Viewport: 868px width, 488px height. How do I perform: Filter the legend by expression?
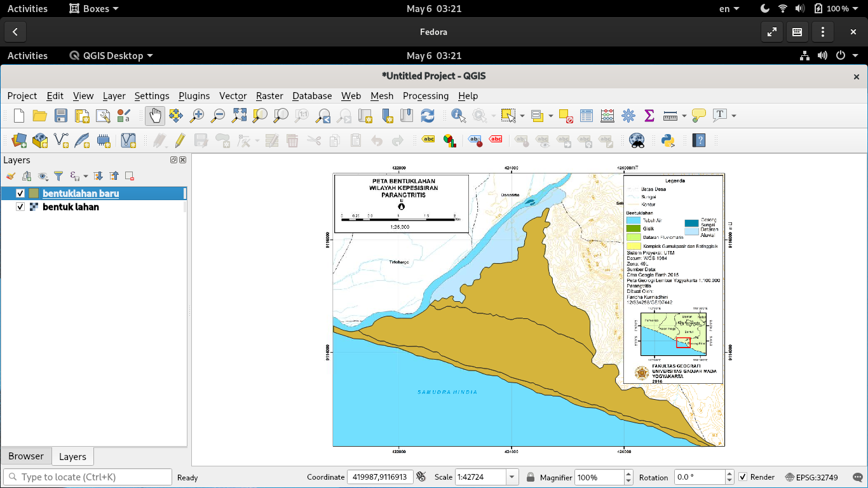click(x=74, y=176)
